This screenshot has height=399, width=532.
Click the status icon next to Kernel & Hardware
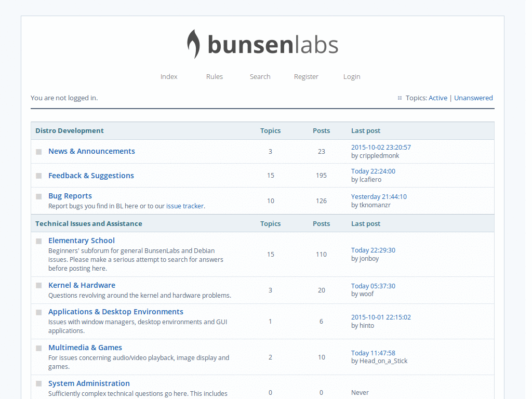coord(39,285)
